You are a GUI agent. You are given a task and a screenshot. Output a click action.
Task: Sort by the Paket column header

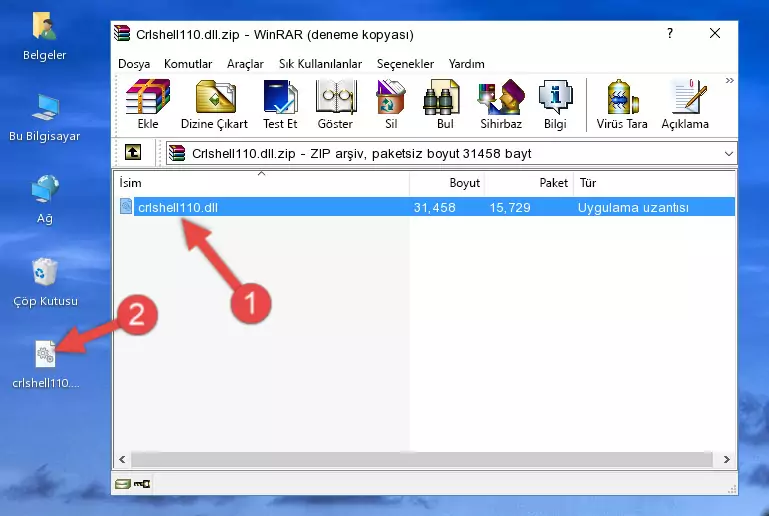(x=529, y=183)
